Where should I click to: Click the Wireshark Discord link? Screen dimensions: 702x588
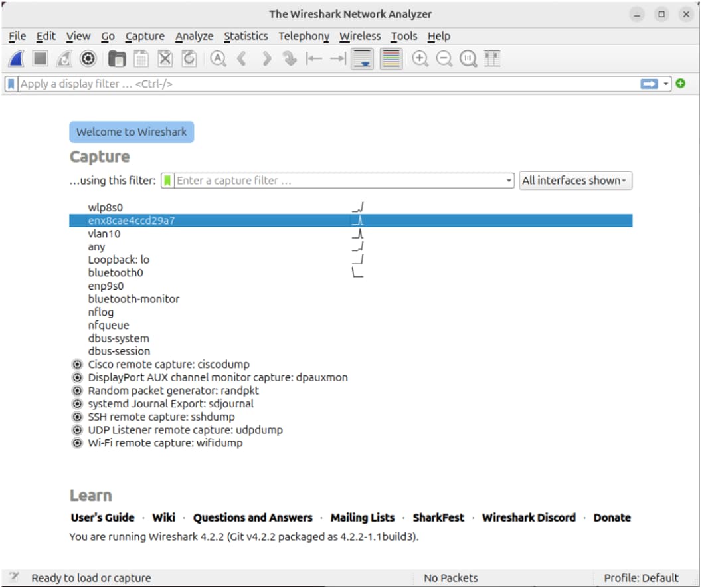point(529,518)
